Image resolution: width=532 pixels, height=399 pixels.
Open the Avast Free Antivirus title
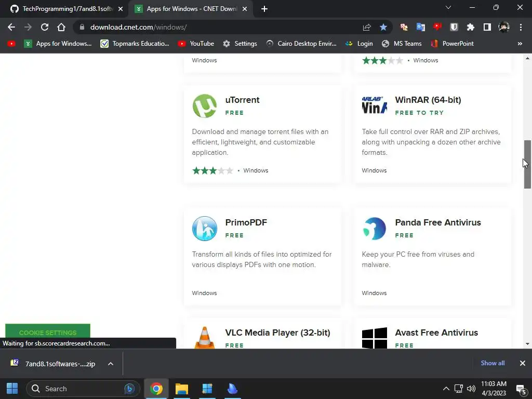(x=436, y=332)
